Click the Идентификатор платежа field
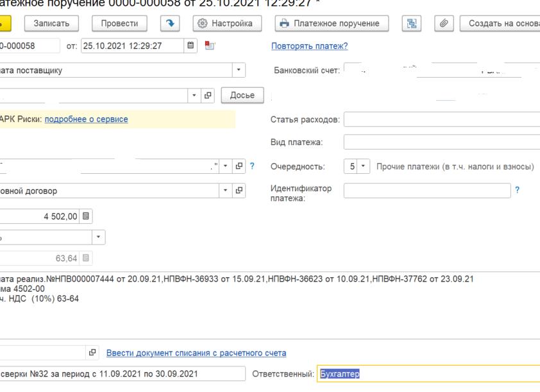Image resolution: width=540 pixels, height=392 pixels. pos(427,191)
